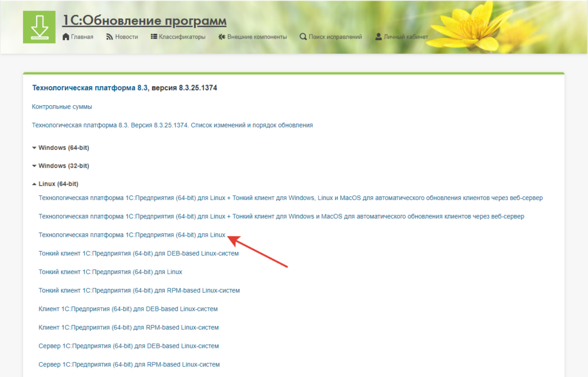This screenshot has width=588, height=377.
Task: Expand the Windows (64-bit) arrow
Action: coord(34,148)
